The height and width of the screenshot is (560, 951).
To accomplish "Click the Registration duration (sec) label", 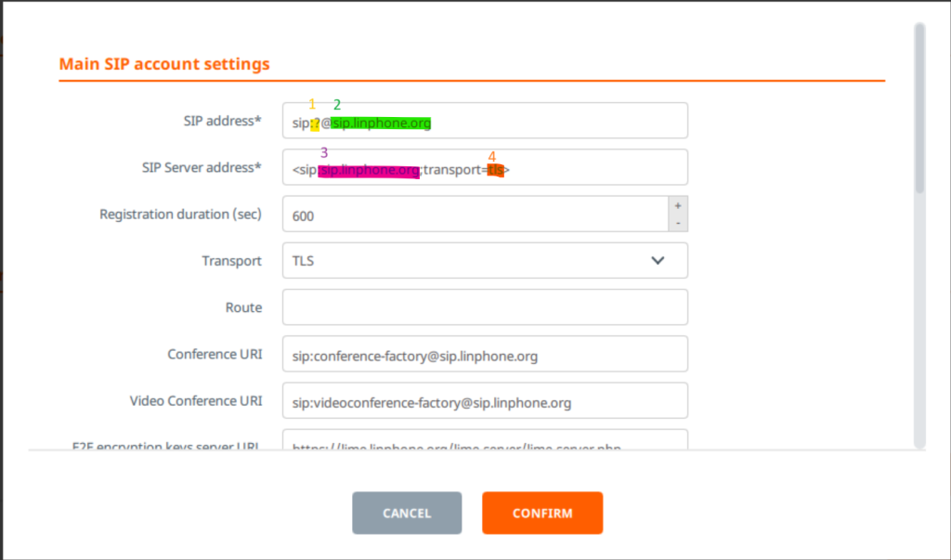I will [x=180, y=215].
